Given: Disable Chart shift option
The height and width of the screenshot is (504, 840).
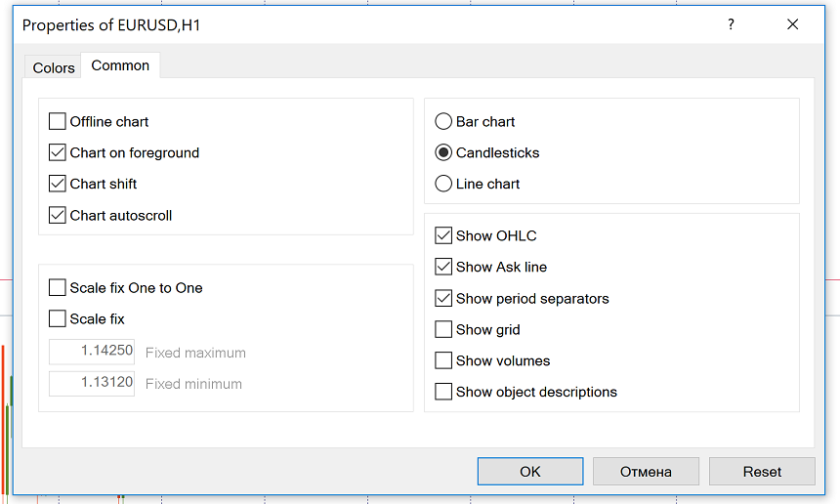Looking at the screenshot, I should (58, 185).
